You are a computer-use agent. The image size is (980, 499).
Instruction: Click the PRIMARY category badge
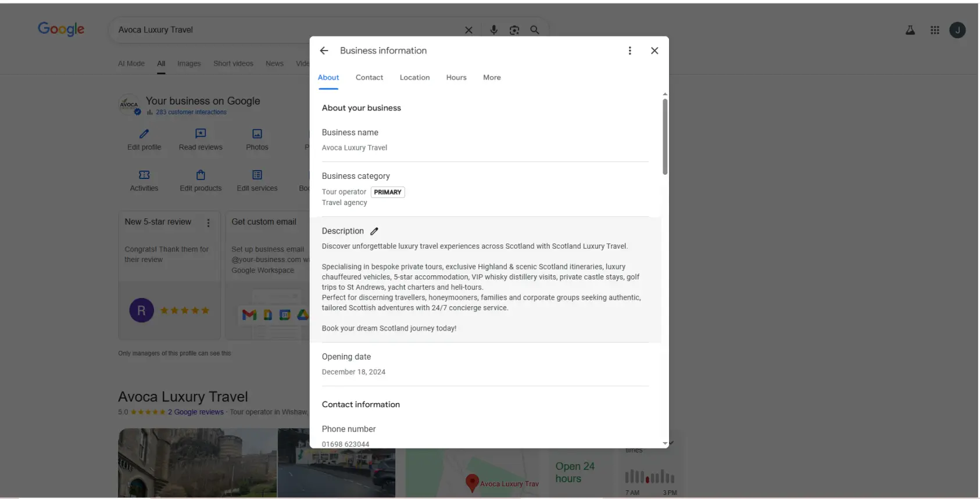(388, 192)
